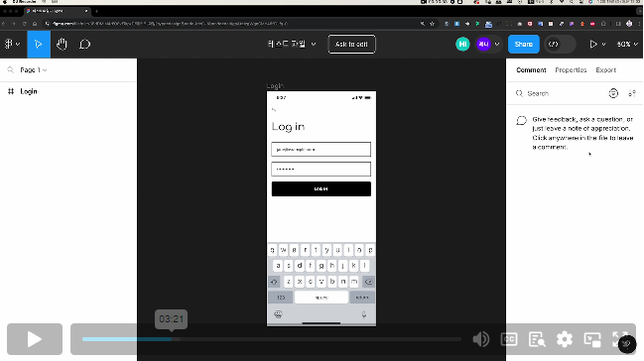Click the Present play icon
This screenshot has width=644, height=361.
tap(593, 44)
